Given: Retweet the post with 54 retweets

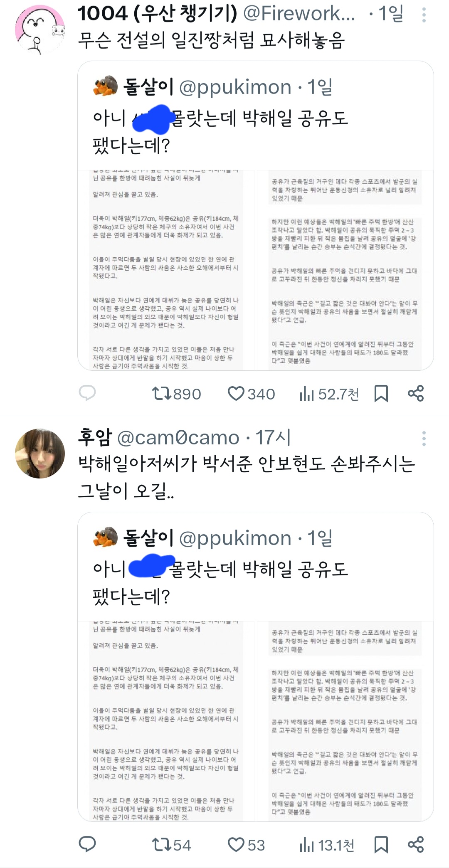Looking at the screenshot, I should click(x=171, y=845).
